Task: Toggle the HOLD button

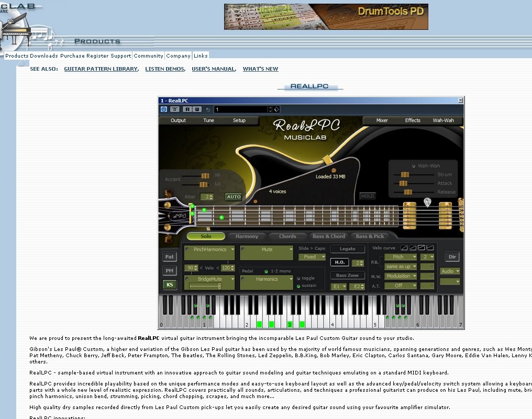Action: click(368, 196)
